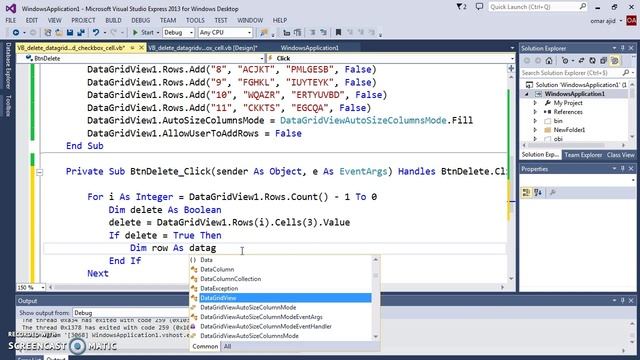
Task: Open the DEBUG menu
Action: [x=141, y=20]
